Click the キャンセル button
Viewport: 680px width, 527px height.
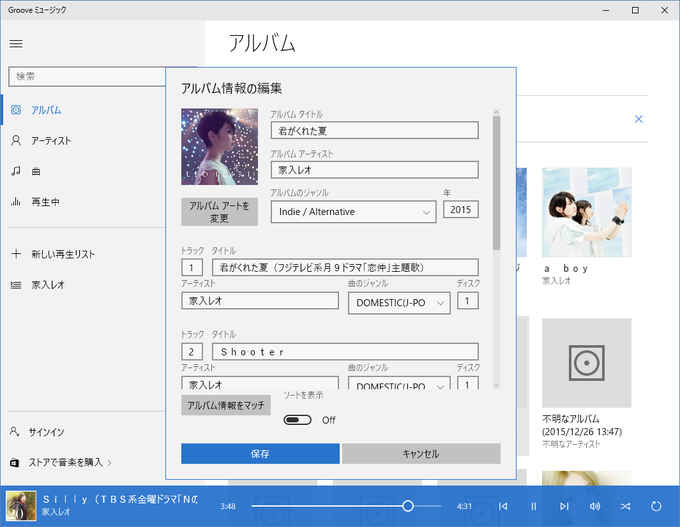tap(421, 454)
